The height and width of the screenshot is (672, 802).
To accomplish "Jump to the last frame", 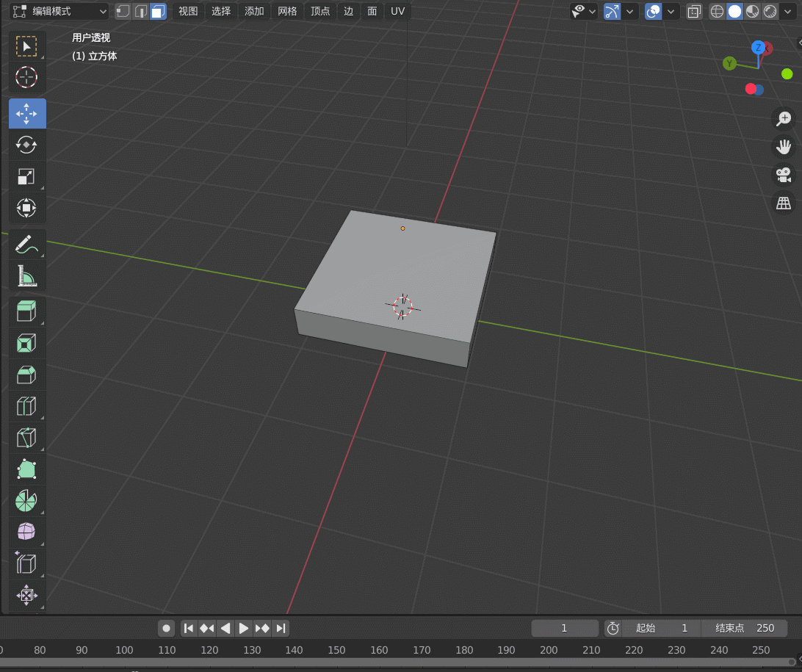I will pos(281,628).
